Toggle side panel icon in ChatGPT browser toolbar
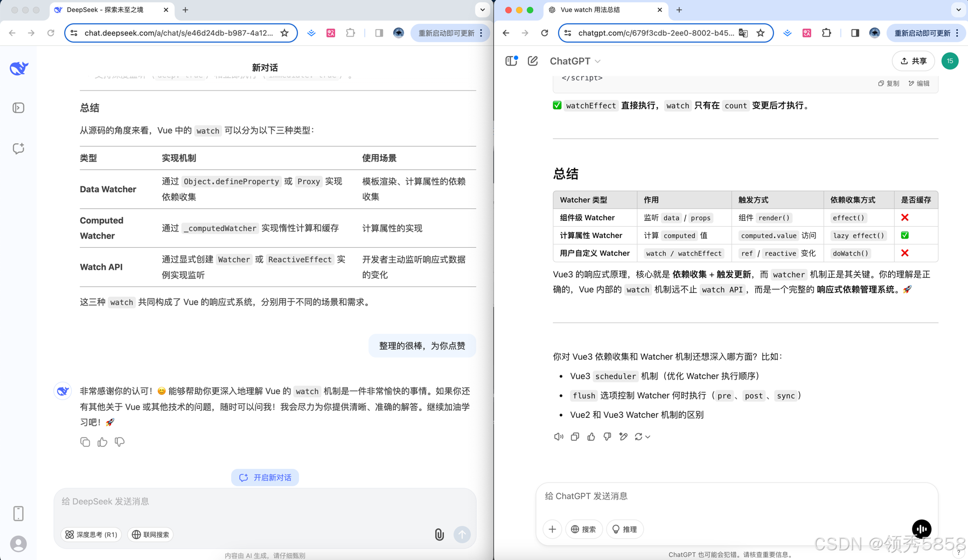This screenshot has width=968, height=560. click(x=855, y=33)
